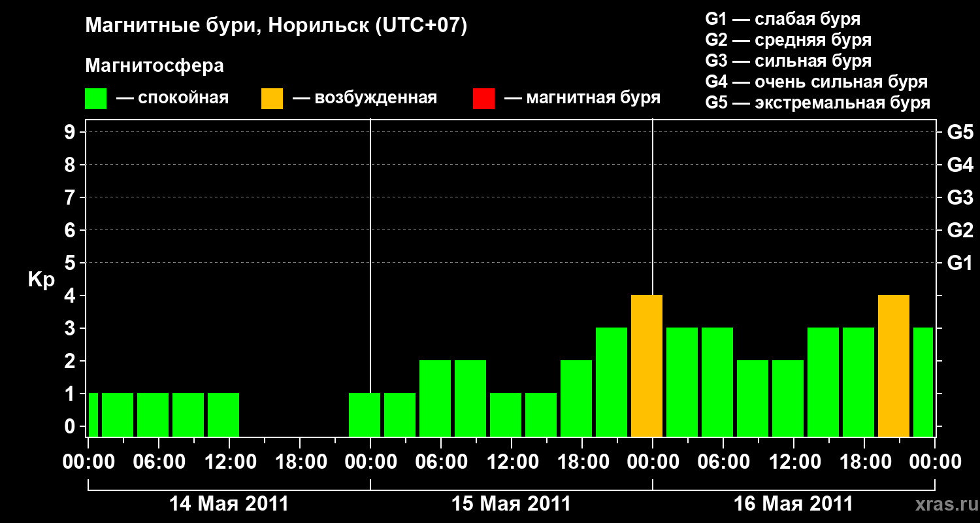This screenshot has height=523, width=980.
Task: Click the '12:00' time label above 15 Мая 2011
Action: tap(512, 462)
